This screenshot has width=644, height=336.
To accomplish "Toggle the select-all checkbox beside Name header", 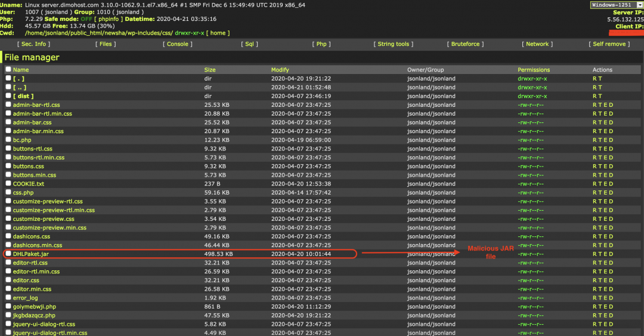I will click(8, 70).
